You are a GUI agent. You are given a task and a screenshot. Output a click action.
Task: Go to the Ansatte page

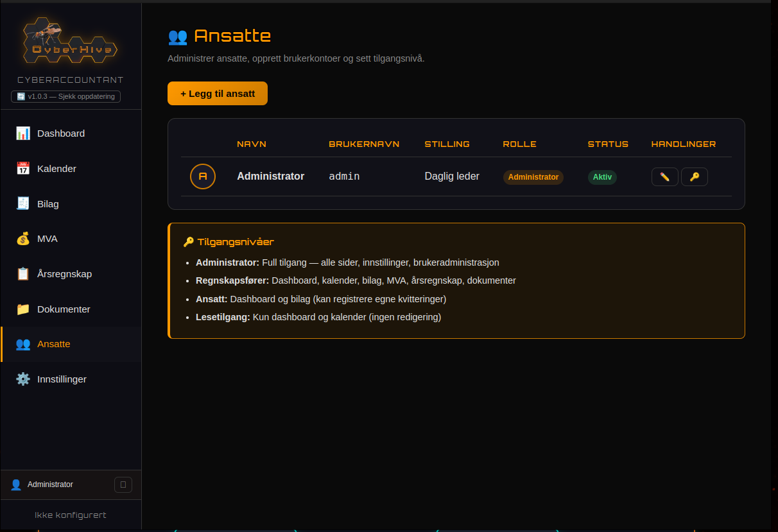coord(54,344)
